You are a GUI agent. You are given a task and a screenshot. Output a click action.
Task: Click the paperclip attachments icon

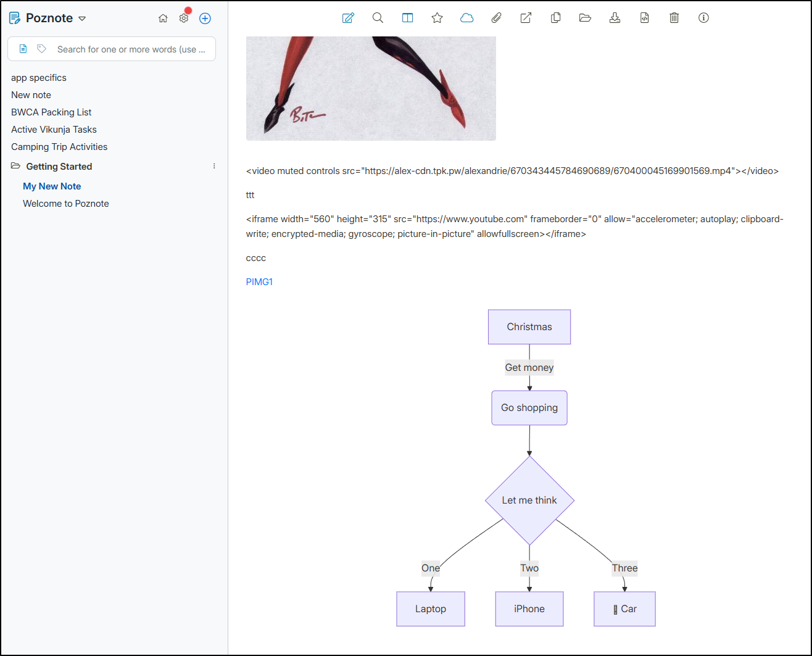[x=496, y=18]
